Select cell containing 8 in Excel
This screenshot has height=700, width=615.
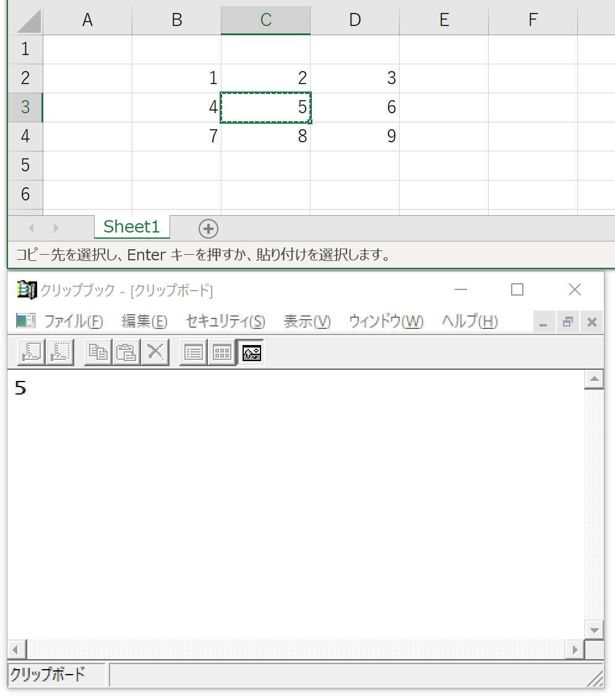[x=266, y=136]
